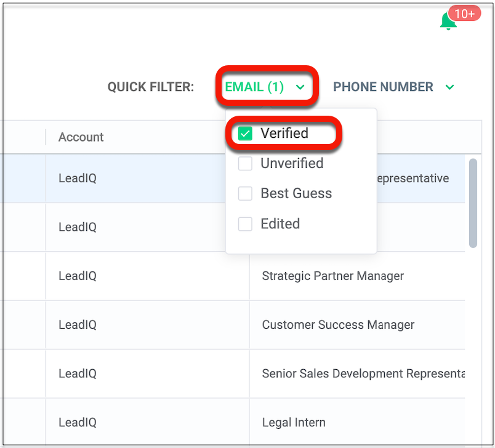The image size is (495, 448).
Task: Collapse the EMAIL (1) quick filter dropdown
Action: [x=255, y=87]
